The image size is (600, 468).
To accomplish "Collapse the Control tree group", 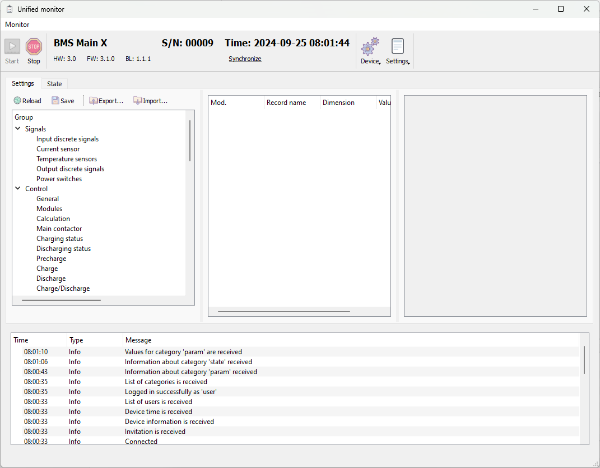I will pyautogui.click(x=18, y=188).
